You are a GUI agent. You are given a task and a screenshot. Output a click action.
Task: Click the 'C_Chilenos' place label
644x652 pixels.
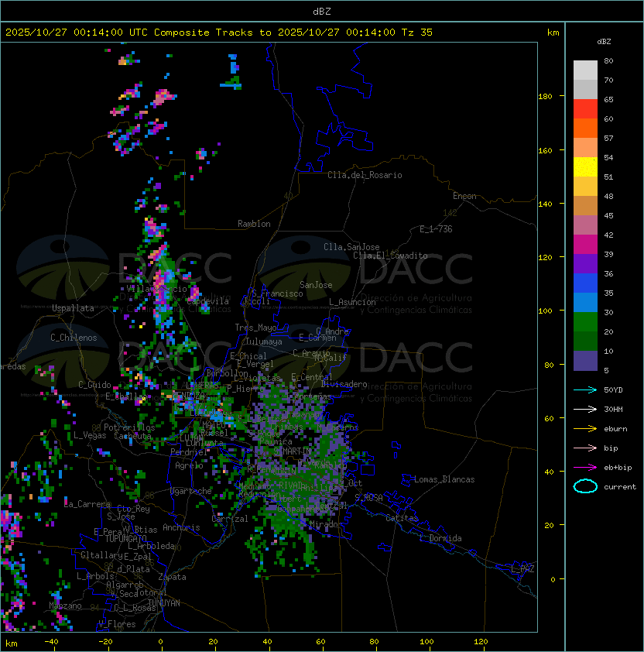click(x=74, y=338)
